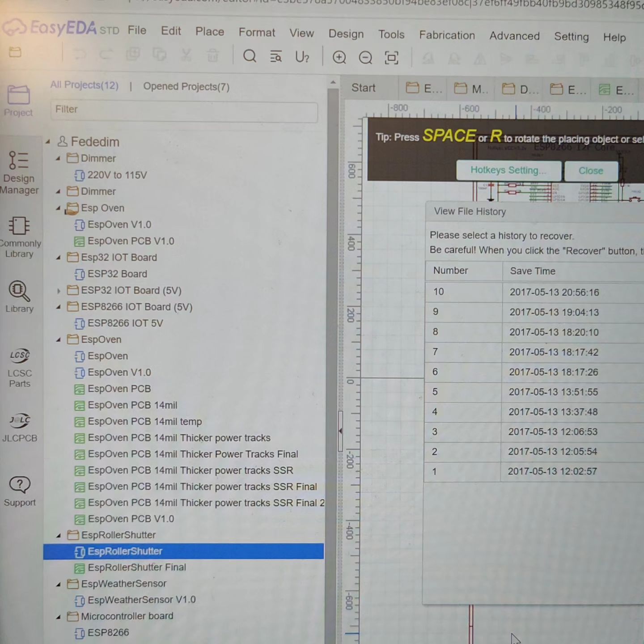This screenshot has width=644, height=644.
Task: Click the left panel collapse handle
Action: 340,431
